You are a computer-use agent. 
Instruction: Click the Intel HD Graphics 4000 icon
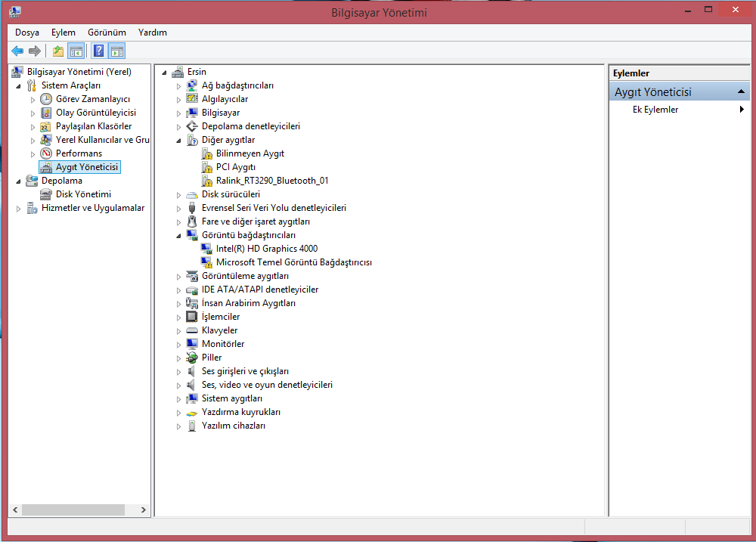[x=207, y=249]
